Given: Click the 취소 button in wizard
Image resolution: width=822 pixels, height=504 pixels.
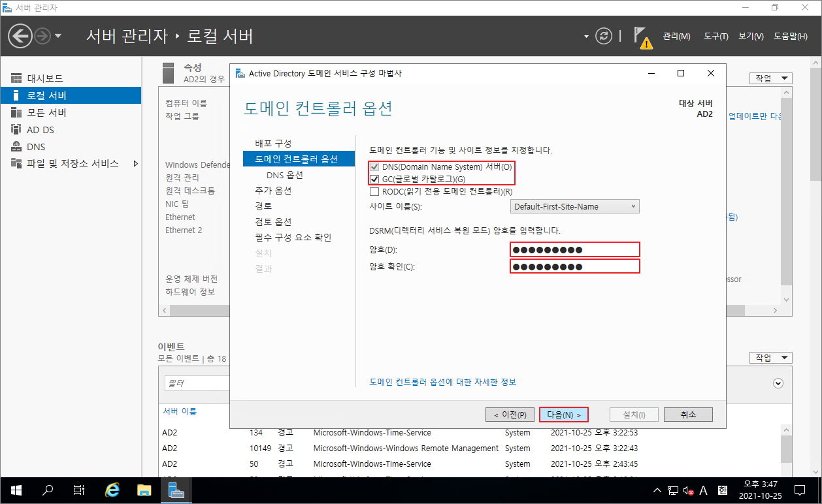Looking at the screenshot, I should pyautogui.click(x=688, y=415).
